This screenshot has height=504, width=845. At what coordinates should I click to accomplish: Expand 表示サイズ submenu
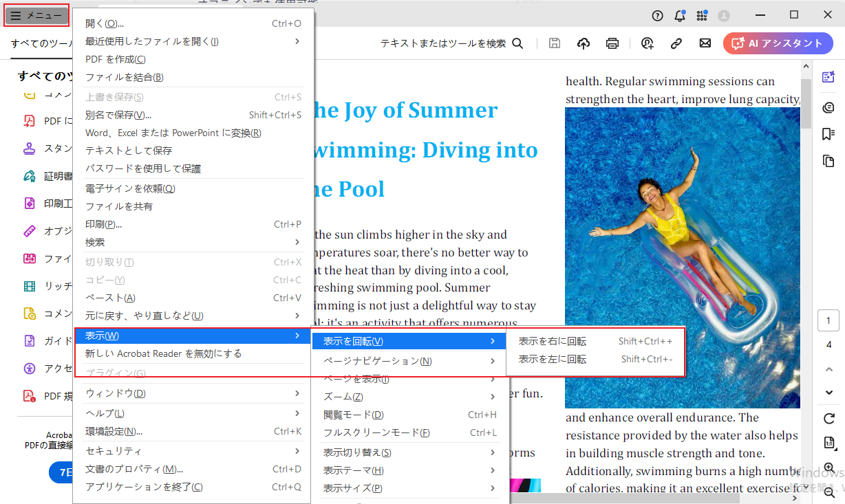pyautogui.click(x=409, y=488)
